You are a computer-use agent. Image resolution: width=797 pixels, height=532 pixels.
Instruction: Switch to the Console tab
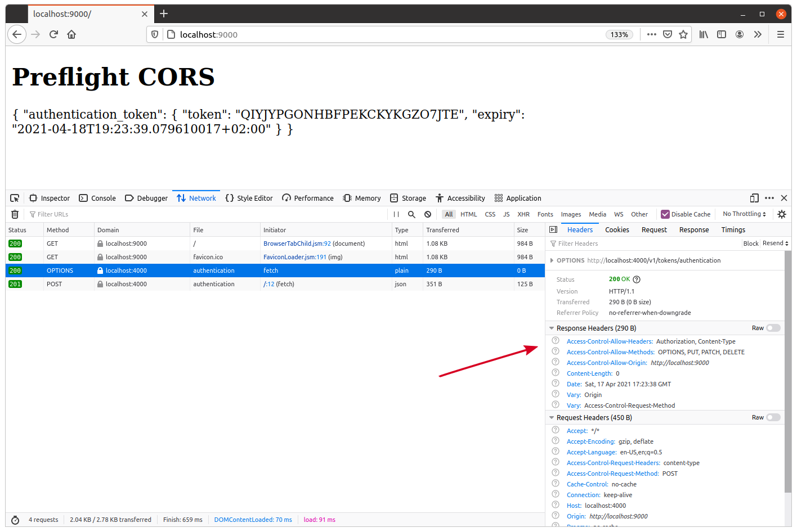[97, 198]
